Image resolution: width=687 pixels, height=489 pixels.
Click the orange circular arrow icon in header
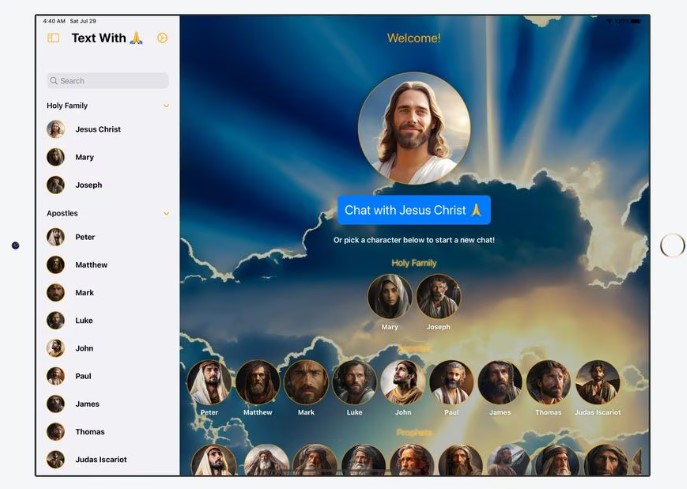coord(163,38)
